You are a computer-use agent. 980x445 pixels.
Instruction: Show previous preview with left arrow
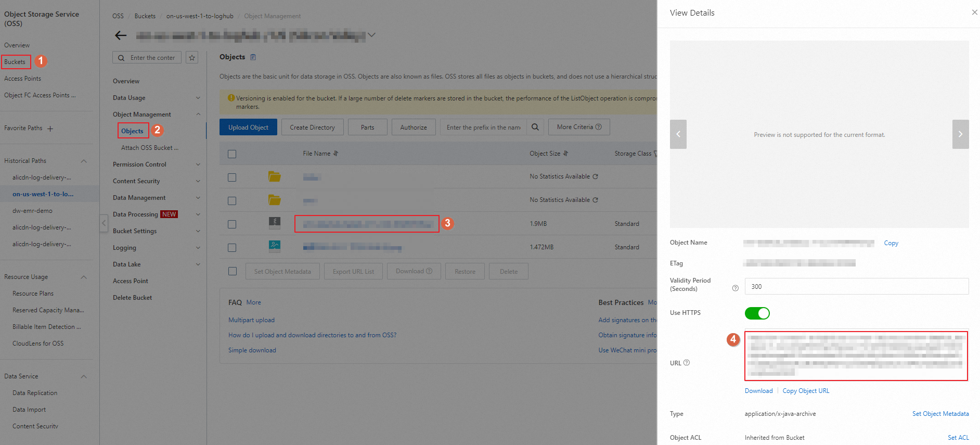tap(678, 134)
